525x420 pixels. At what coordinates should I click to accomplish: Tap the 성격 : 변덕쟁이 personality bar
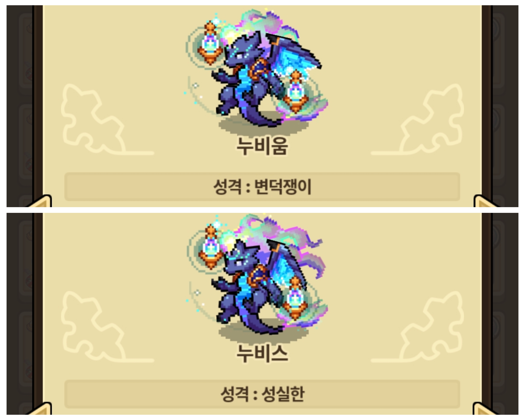tap(262, 187)
